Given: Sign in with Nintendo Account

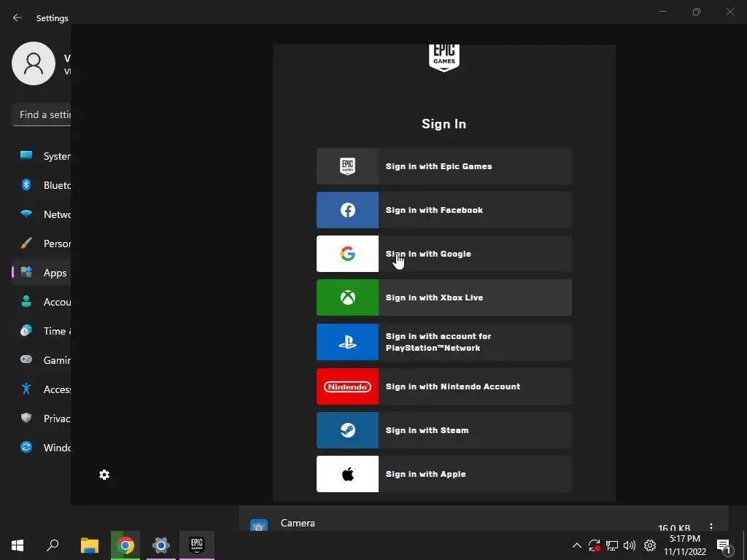Looking at the screenshot, I should [x=444, y=386].
